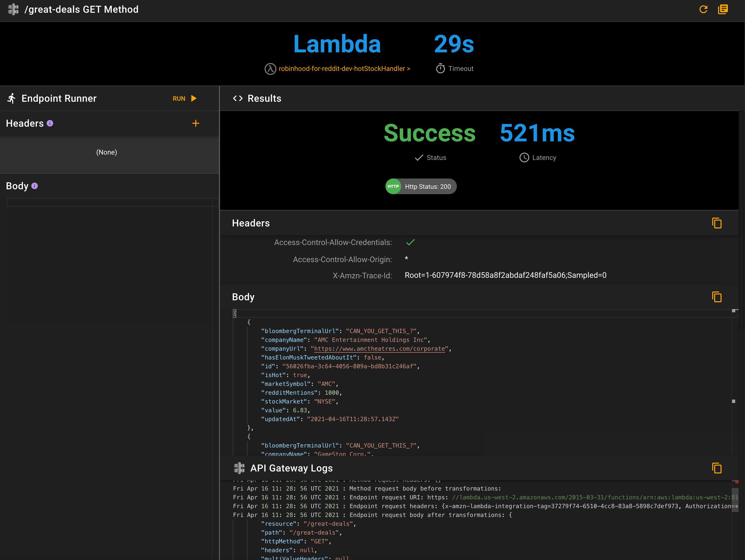Image resolution: width=745 pixels, height=560 pixels.
Task: Click the "resource": "/great-deals" log line
Action: (308, 524)
